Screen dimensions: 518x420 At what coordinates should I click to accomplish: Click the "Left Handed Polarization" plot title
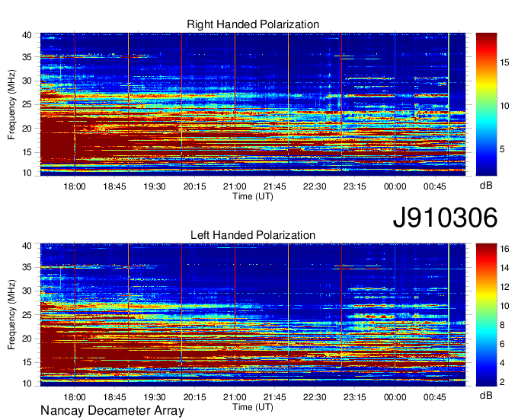pos(253,235)
